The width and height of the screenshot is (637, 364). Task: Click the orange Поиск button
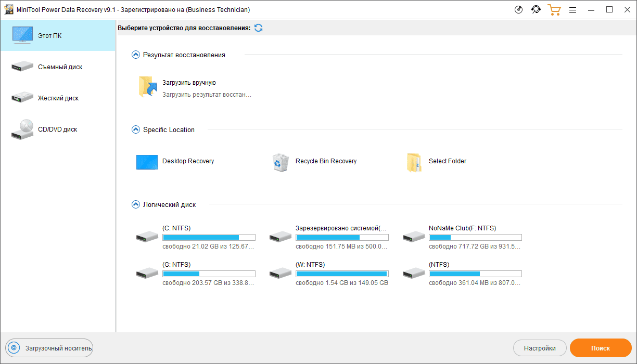(x=601, y=348)
